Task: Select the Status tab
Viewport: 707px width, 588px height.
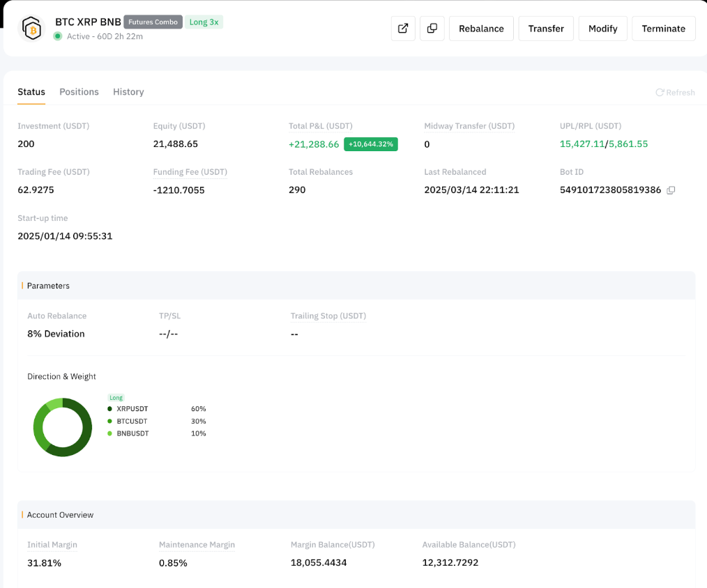Action: point(31,92)
